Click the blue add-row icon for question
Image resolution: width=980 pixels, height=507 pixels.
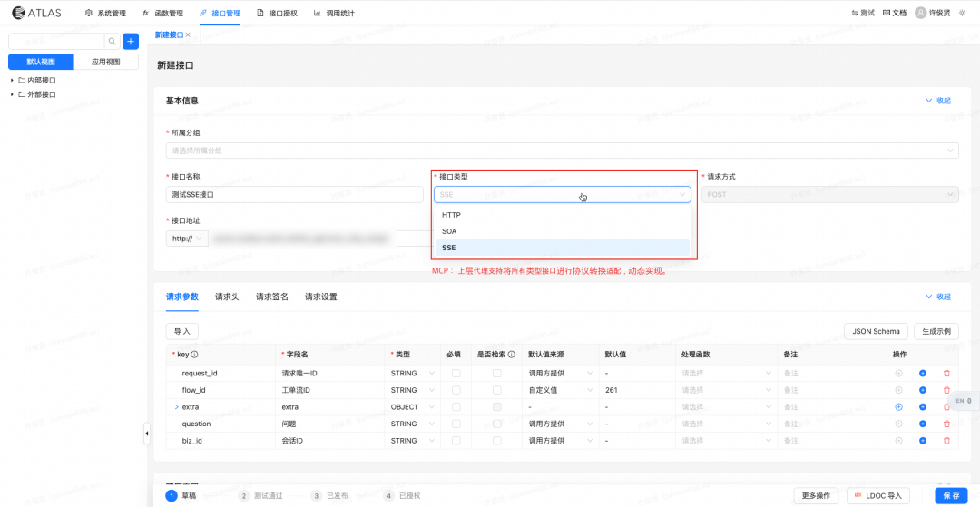click(923, 424)
